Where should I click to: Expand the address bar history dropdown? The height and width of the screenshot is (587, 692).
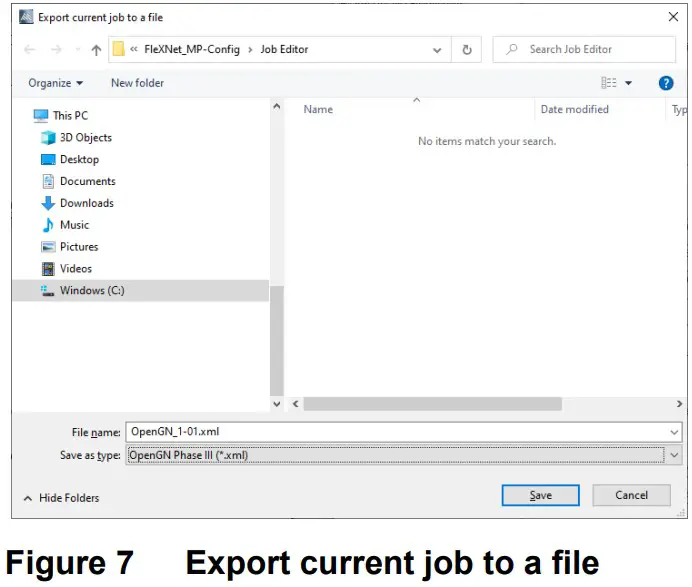[x=437, y=50]
